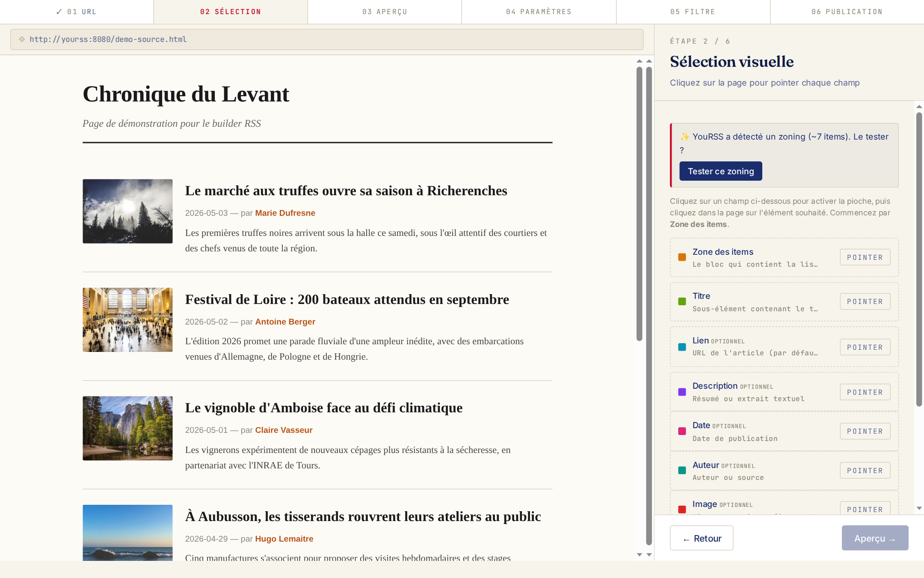The width and height of the screenshot is (924, 578).
Task: Click the side panel scrollbar up arrow
Action: click(919, 107)
